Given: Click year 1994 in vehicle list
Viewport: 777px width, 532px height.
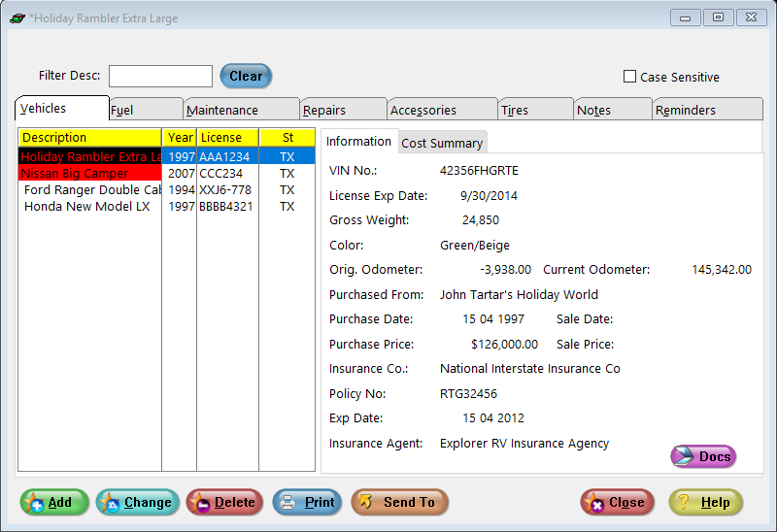Looking at the screenshot, I should point(182,189).
